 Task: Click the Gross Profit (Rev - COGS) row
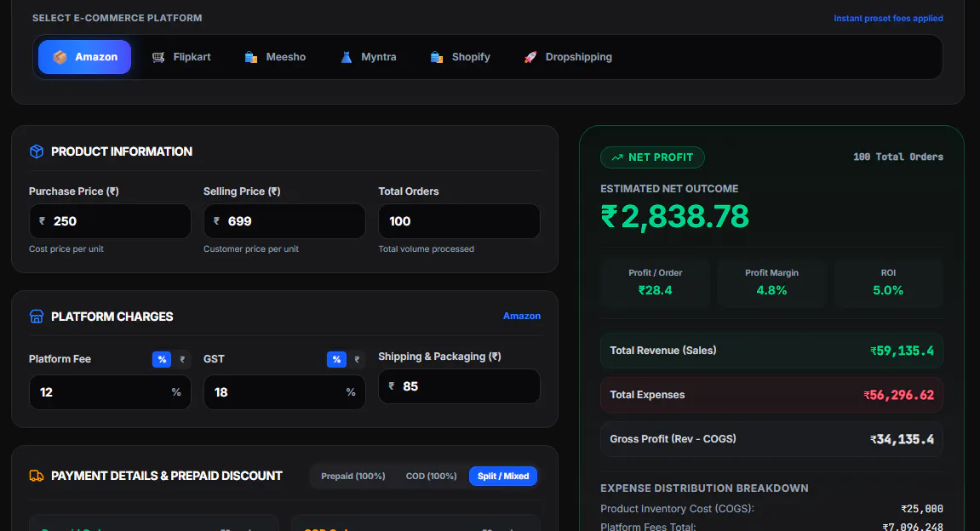(x=772, y=439)
